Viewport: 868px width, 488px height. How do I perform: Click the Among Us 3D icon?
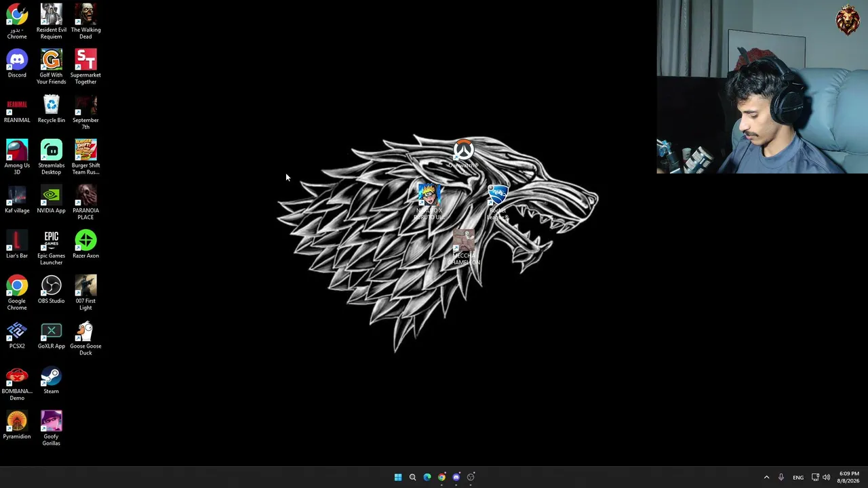pos(17,157)
